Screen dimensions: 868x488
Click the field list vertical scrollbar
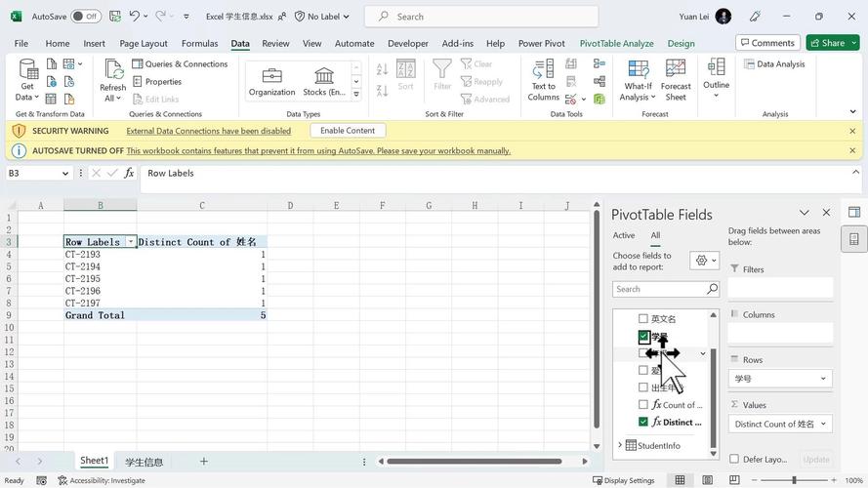coord(713,398)
